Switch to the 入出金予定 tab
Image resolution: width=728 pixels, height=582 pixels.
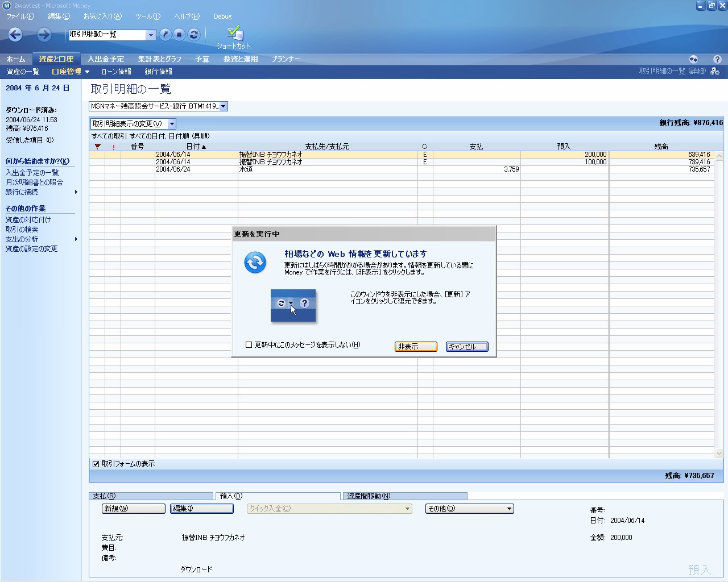coord(106,59)
